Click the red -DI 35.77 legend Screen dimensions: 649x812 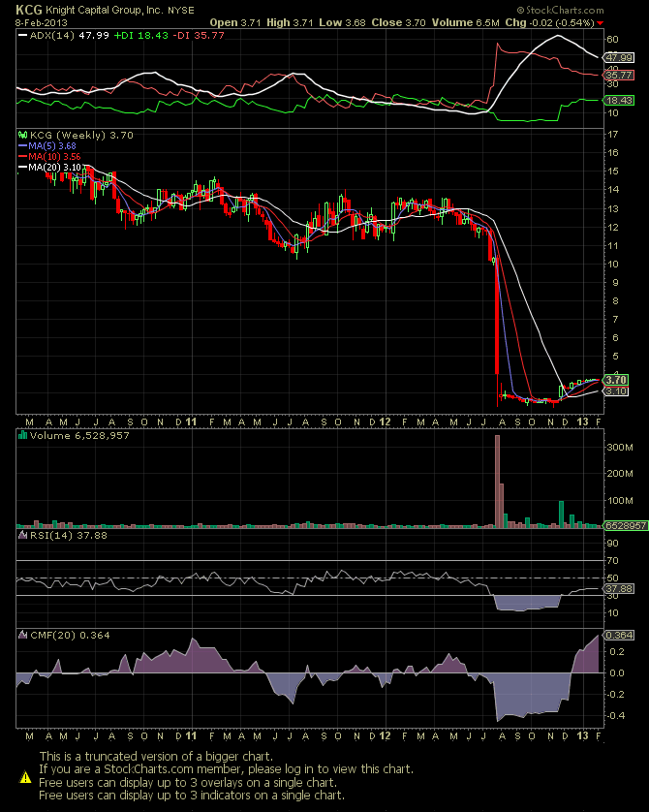pos(199,36)
